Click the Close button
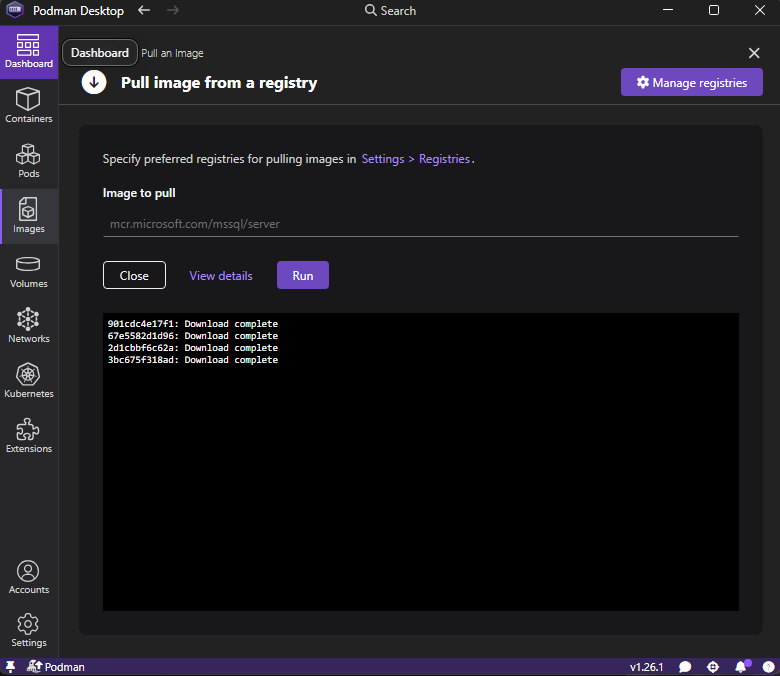Image resolution: width=780 pixels, height=676 pixels. 134,275
